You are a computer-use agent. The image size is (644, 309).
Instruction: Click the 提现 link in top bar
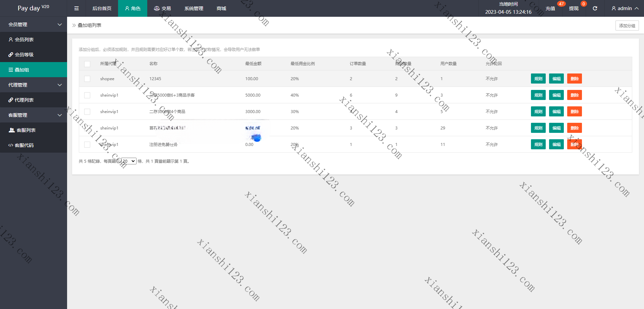click(574, 8)
